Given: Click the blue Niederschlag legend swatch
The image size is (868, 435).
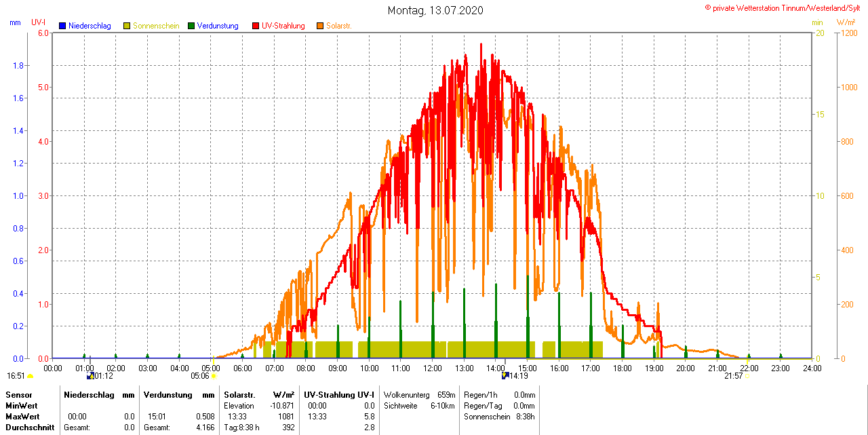Looking at the screenshot, I should (62, 26).
